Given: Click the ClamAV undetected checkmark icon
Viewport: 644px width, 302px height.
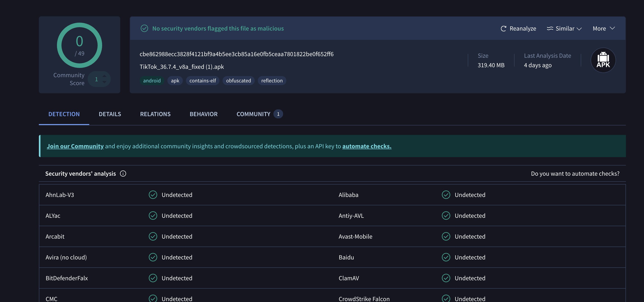Looking at the screenshot, I should 446,278.
